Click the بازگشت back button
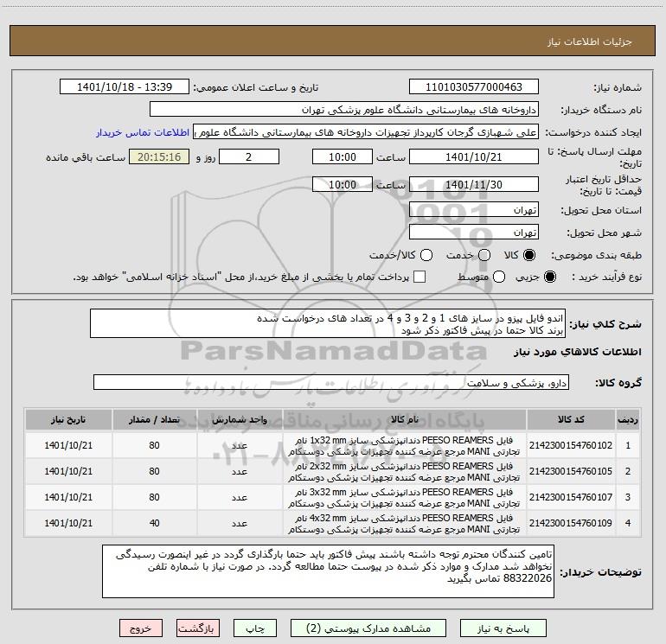The height and width of the screenshot is (644, 666). pos(198,628)
